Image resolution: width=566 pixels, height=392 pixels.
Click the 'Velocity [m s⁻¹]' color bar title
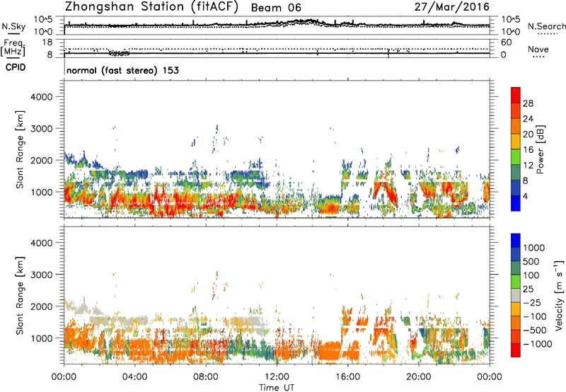tap(559, 295)
